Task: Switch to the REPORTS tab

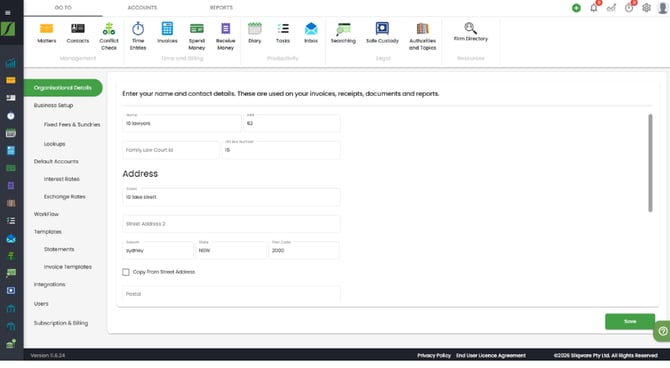Action: pyautogui.click(x=221, y=8)
